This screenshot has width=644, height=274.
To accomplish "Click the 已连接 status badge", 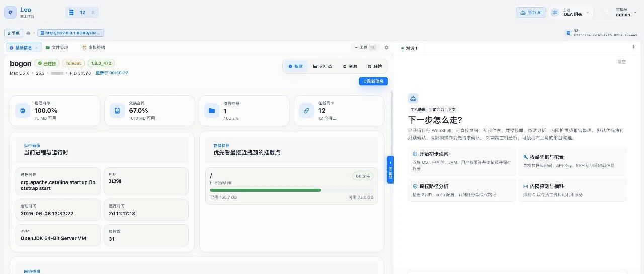I will (47, 63).
